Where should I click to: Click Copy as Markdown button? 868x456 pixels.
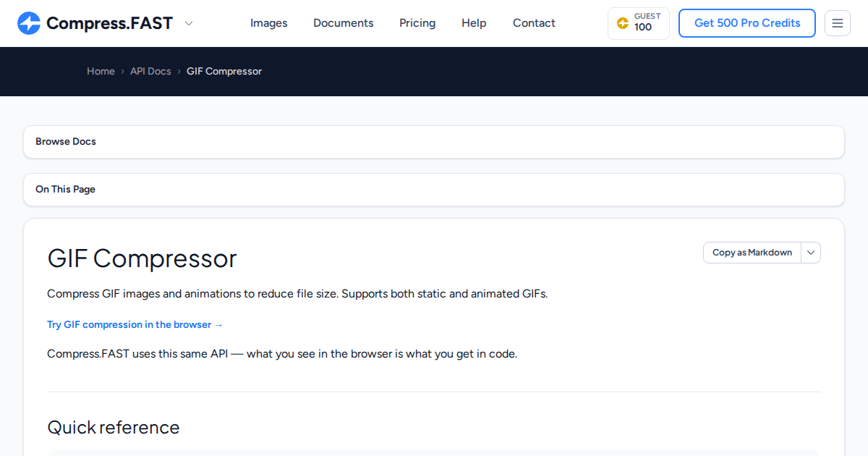point(752,253)
